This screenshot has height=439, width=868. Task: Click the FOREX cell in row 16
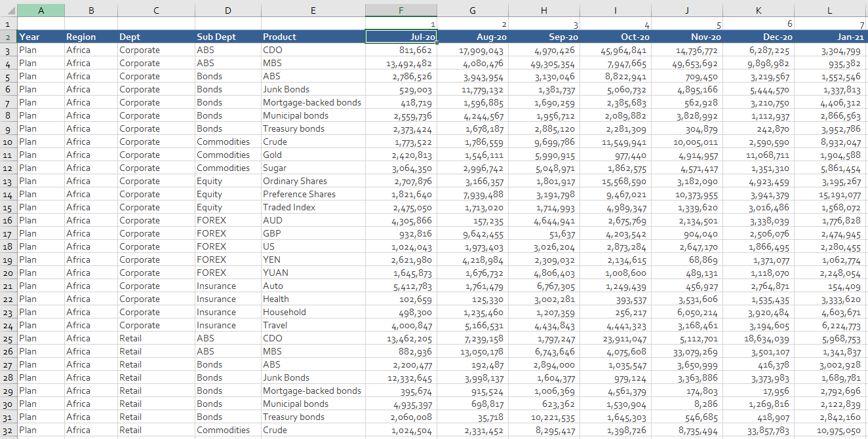pos(227,220)
